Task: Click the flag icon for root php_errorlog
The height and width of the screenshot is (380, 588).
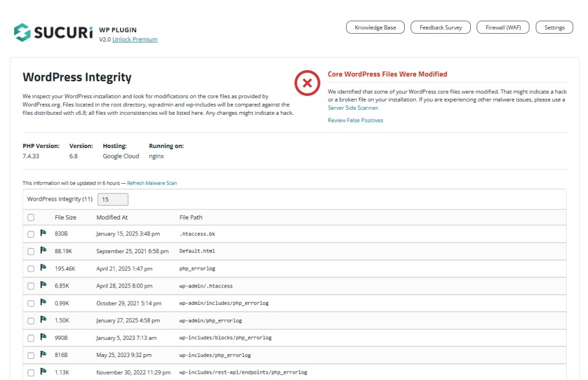Action: 44,268
